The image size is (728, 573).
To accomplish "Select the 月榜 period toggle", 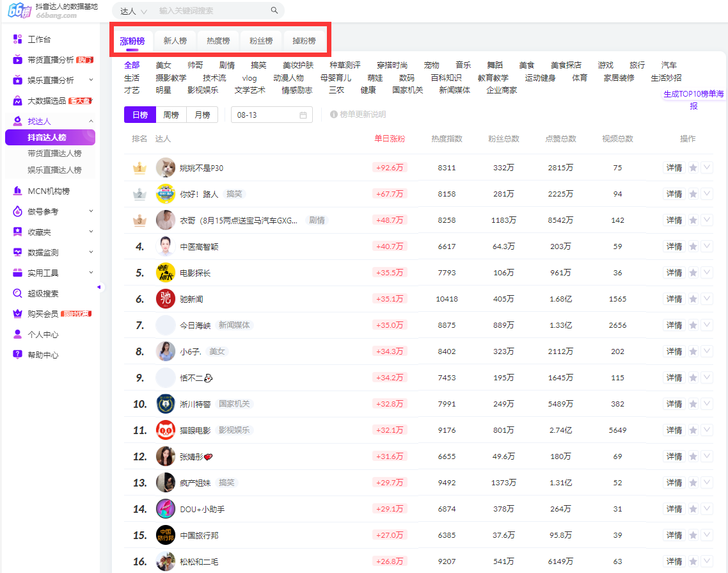I will 202,115.
